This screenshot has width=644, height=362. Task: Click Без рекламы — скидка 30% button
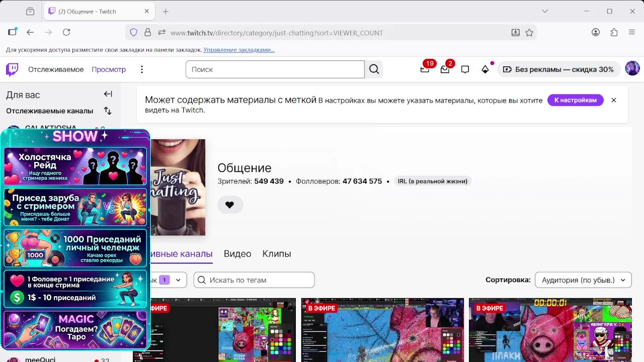click(558, 69)
